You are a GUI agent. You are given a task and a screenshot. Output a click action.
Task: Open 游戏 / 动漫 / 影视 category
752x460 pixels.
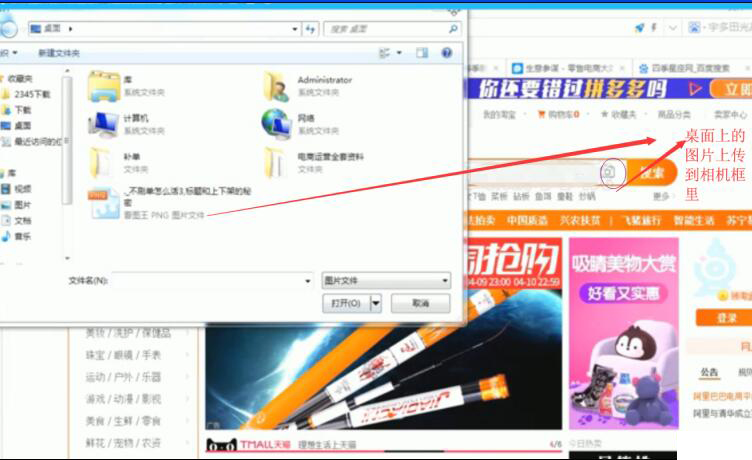[123, 399]
